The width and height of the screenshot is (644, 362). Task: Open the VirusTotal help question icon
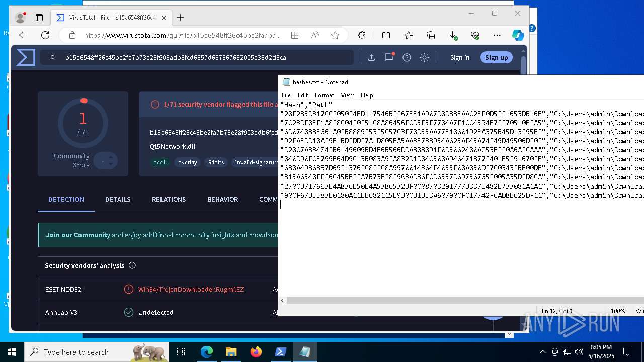pos(407,57)
